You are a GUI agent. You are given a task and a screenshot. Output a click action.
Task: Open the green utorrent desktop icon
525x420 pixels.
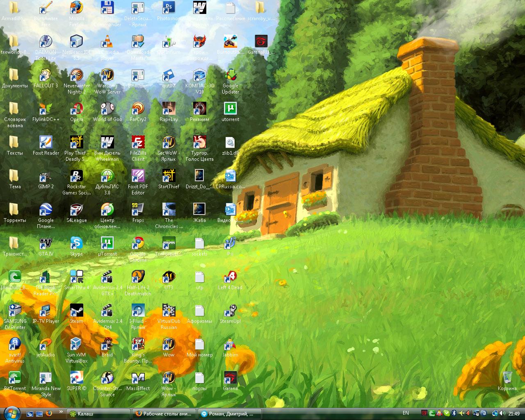tap(231, 112)
